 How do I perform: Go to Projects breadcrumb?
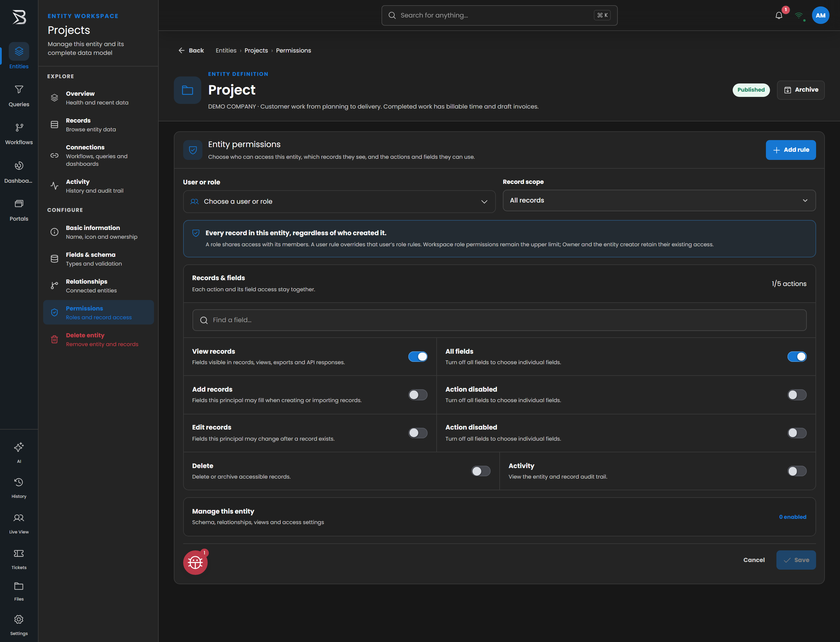[x=256, y=50]
